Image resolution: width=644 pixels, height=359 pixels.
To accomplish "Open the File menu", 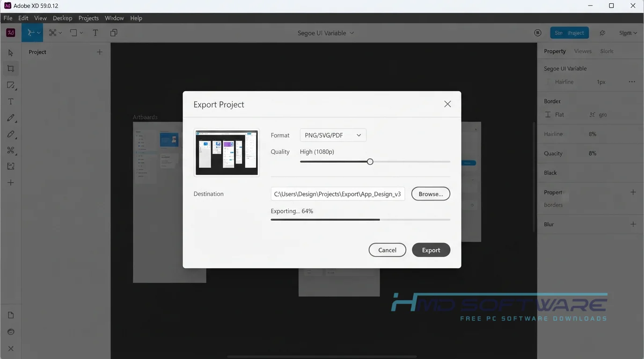I will pyautogui.click(x=8, y=18).
